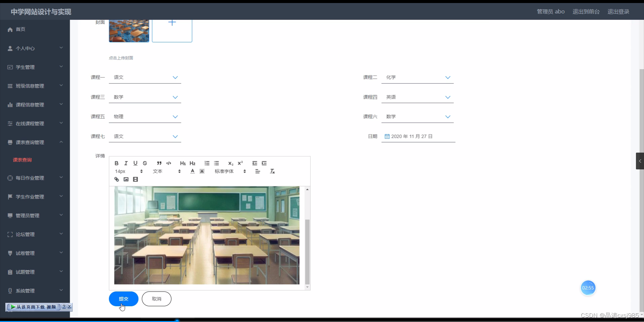Insert a blockquote using the quote icon
644x322 pixels.
coord(159,163)
